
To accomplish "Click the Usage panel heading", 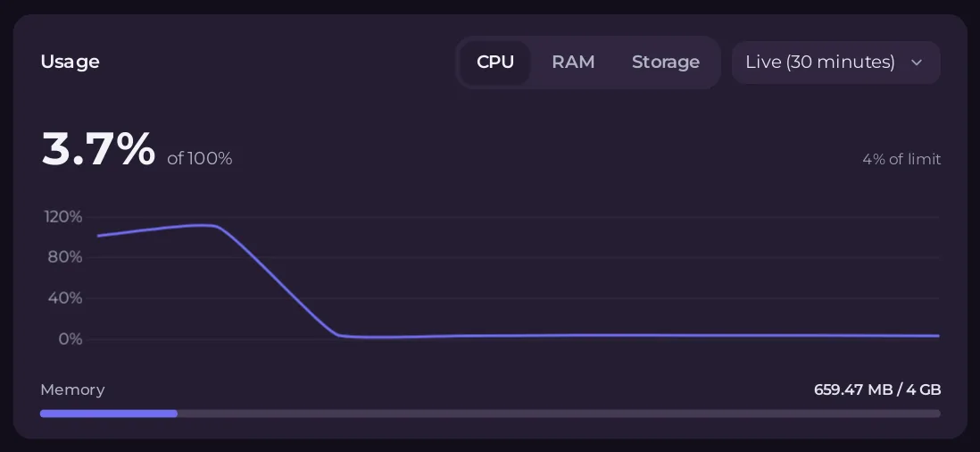I will [x=70, y=62].
